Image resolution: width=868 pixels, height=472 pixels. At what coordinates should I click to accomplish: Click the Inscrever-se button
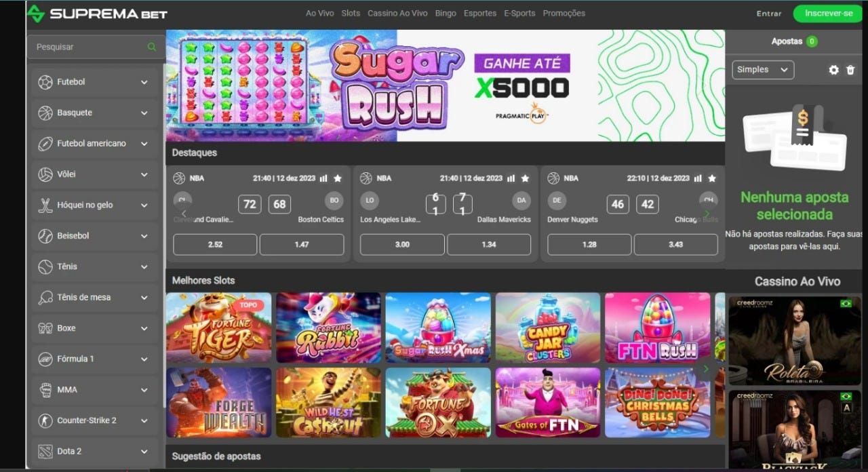[x=829, y=14]
